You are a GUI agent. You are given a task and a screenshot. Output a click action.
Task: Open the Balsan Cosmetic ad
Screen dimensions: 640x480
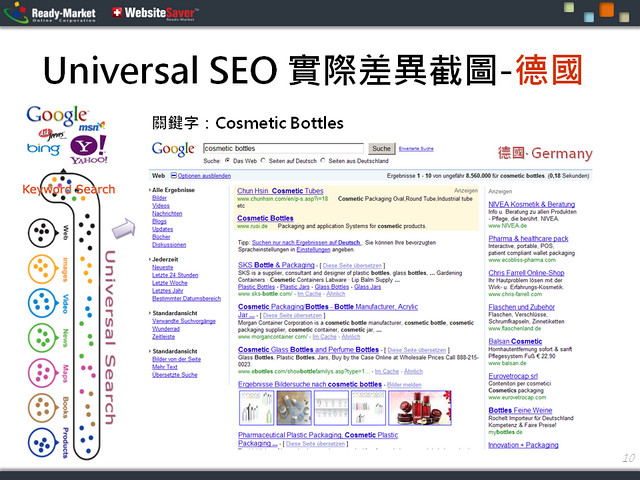pos(515,341)
